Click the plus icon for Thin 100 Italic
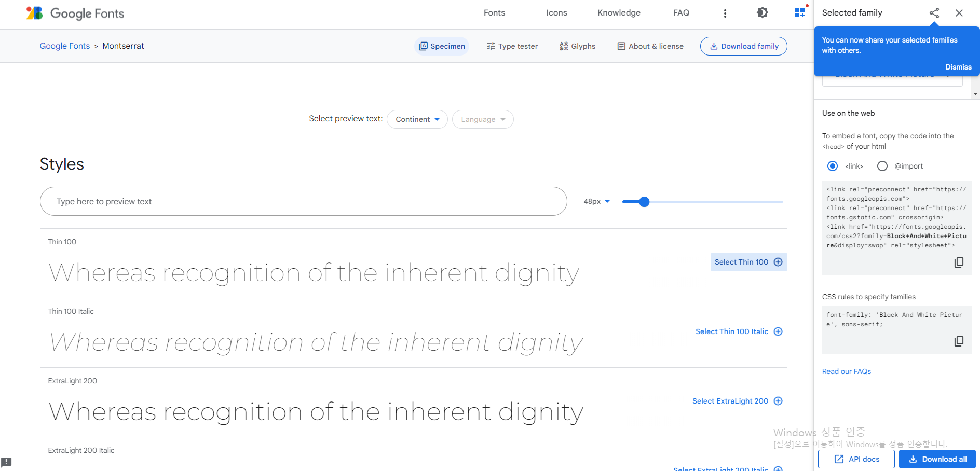 [778, 331]
